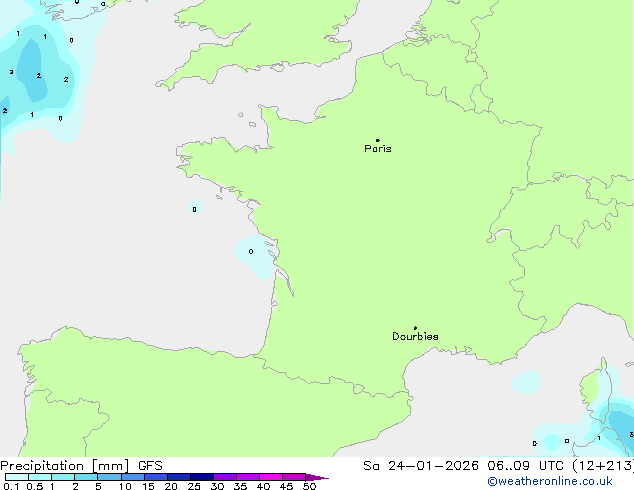
Task: Click the Paris city marker dot
Action: 378,140
